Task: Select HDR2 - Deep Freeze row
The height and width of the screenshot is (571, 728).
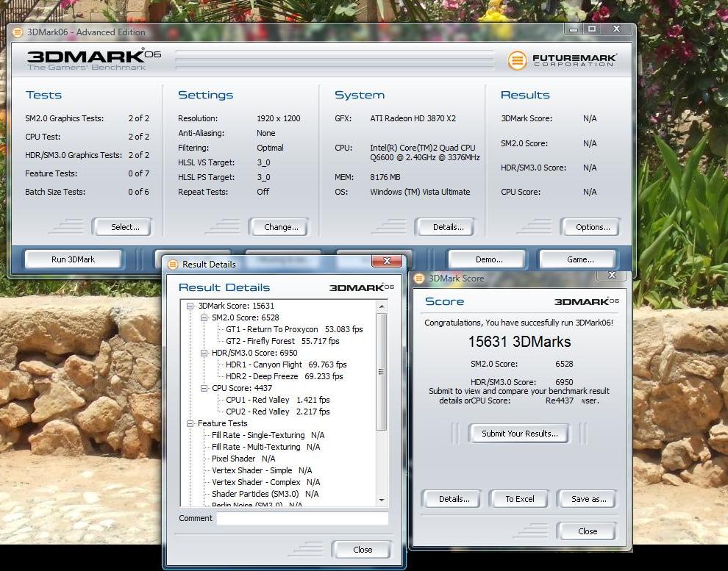Action: tap(284, 376)
